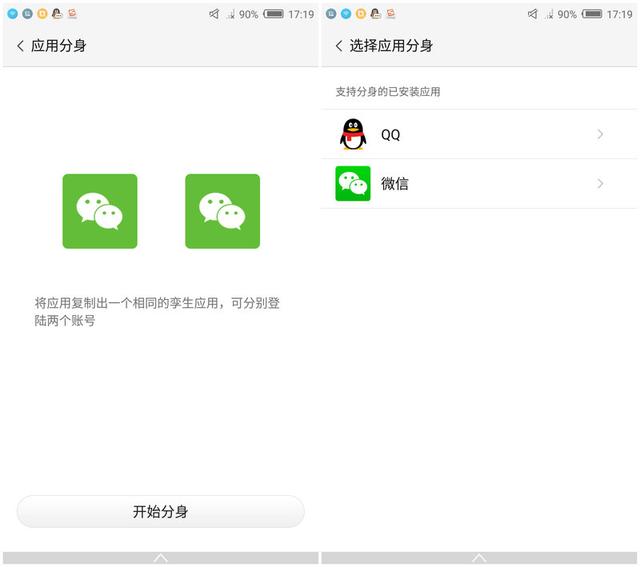This screenshot has width=640, height=567.
Task: Open the 微信 row chevron arrow
Action: (x=600, y=184)
